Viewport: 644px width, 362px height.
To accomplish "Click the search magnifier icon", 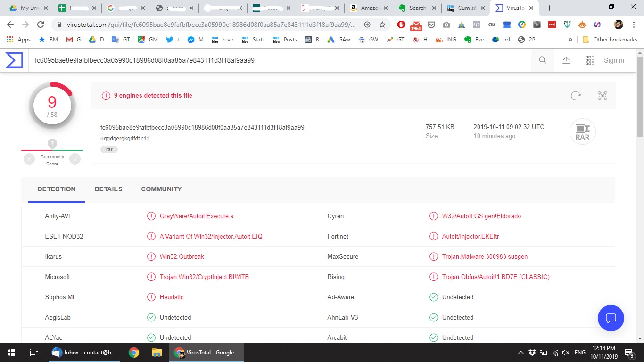I will tap(543, 60).
